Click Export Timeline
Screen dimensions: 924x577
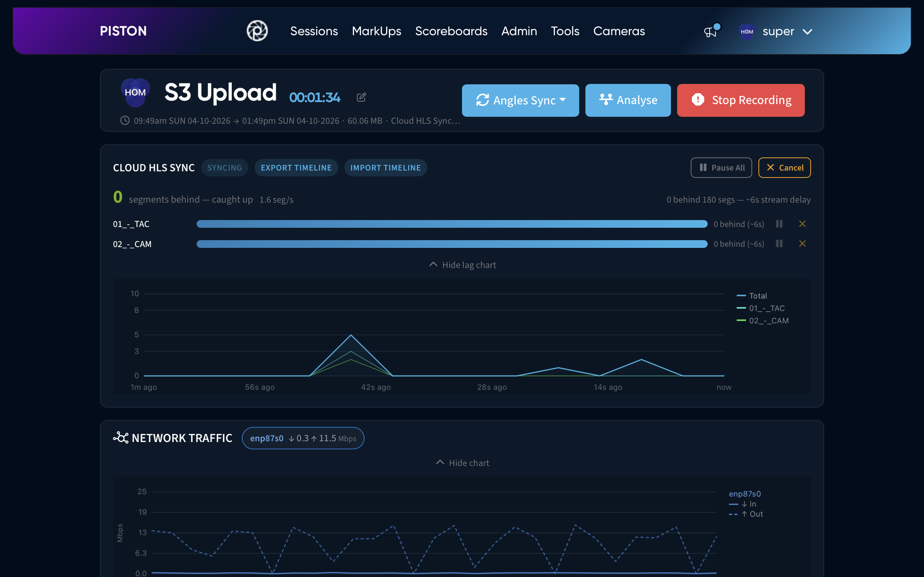tap(296, 167)
